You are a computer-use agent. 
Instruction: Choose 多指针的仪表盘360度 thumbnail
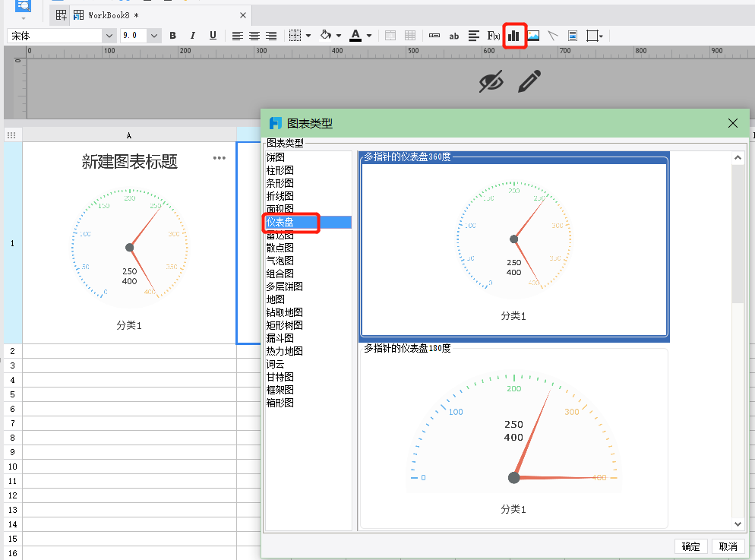coord(513,247)
